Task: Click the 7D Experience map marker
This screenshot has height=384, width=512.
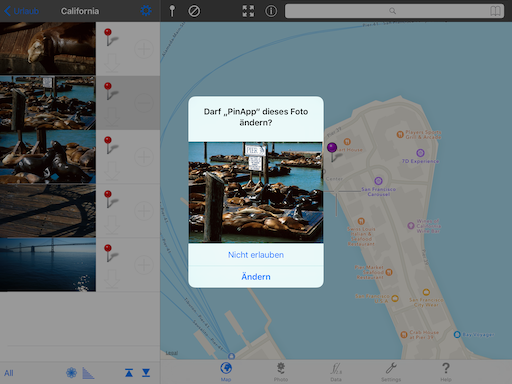Action: click(x=420, y=153)
